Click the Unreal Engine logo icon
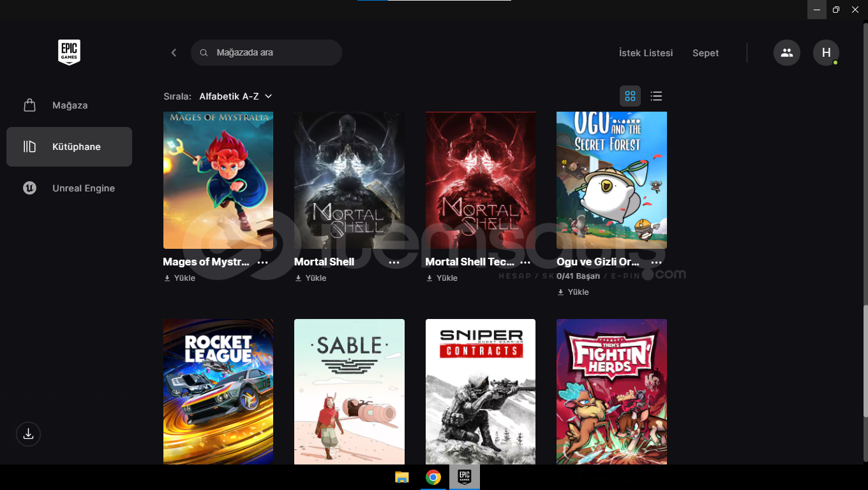 point(29,188)
